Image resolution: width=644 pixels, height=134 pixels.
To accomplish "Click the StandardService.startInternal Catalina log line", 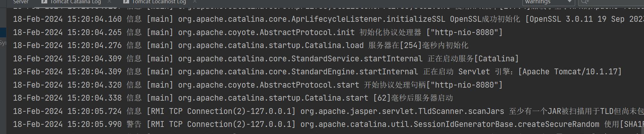I will point(266,59).
